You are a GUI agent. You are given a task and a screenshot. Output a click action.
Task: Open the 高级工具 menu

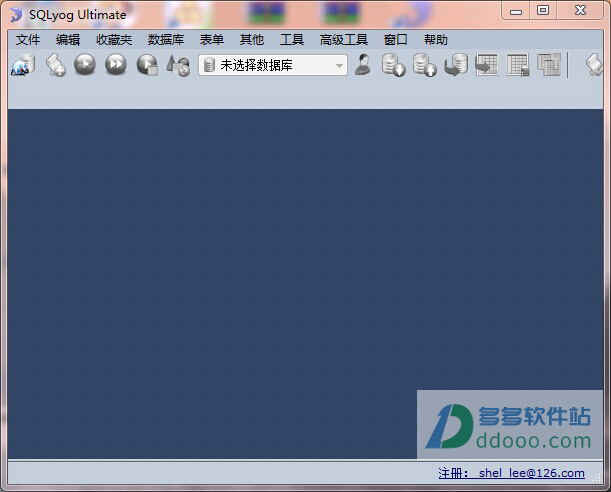tap(344, 40)
